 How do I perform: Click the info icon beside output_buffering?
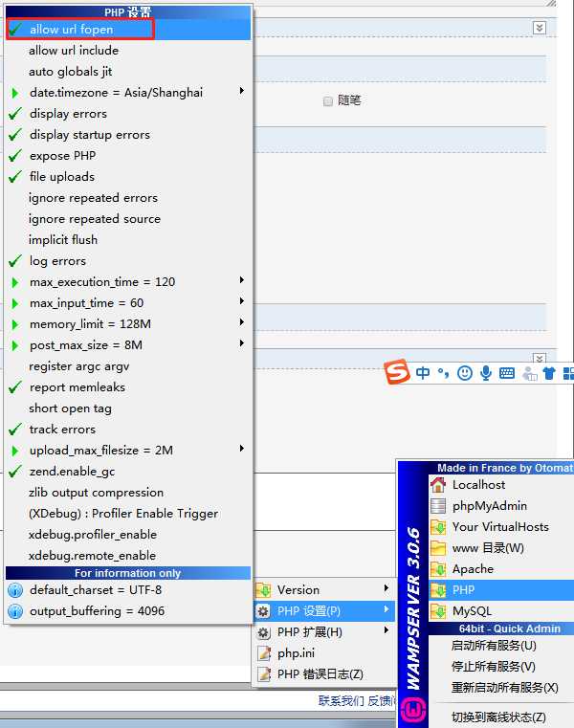(x=15, y=611)
